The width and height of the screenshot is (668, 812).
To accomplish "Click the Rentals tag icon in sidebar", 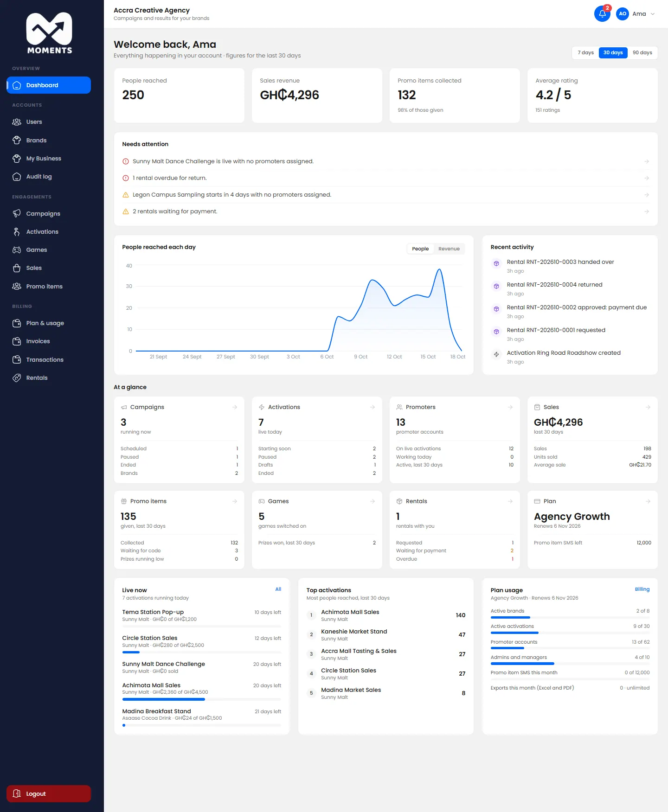I will [x=17, y=378].
